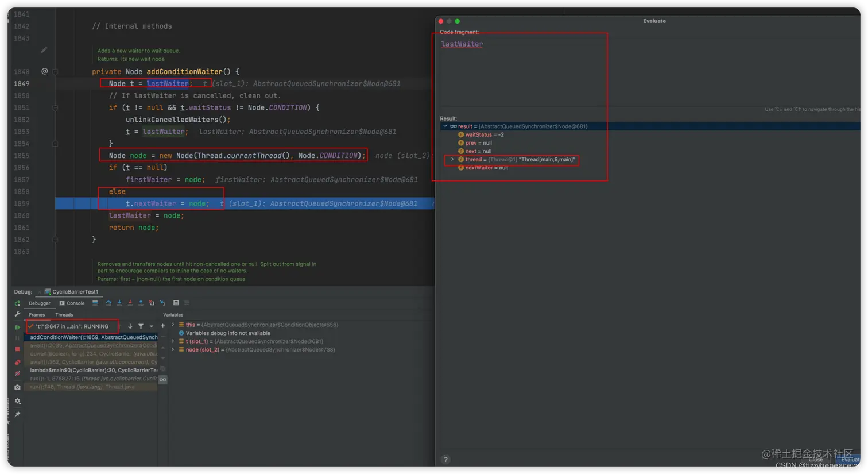Open the frames filter dropdown arrow
Viewport: 868px width, 474px height.
[x=152, y=326]
